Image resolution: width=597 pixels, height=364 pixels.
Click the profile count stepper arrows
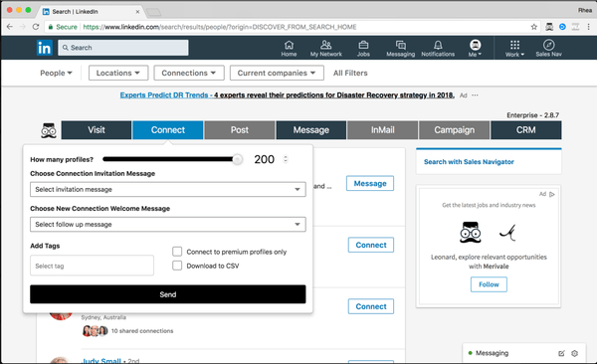tap(286, 159)
